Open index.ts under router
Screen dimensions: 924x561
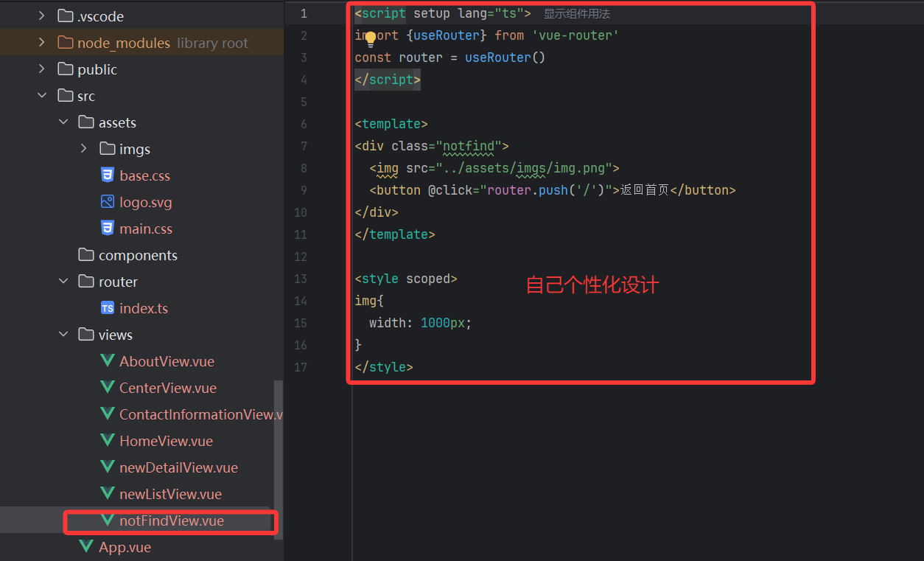(x=144, y=308)
